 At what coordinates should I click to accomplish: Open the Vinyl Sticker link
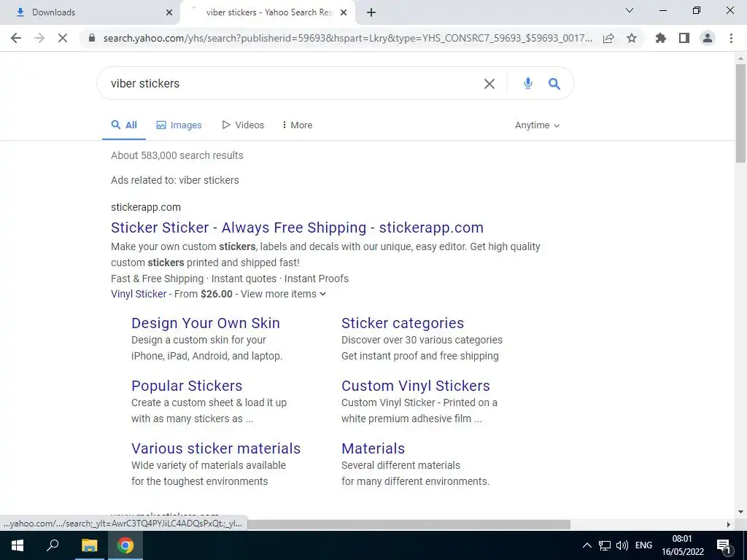pyautogui.click(x=139, y=294)
